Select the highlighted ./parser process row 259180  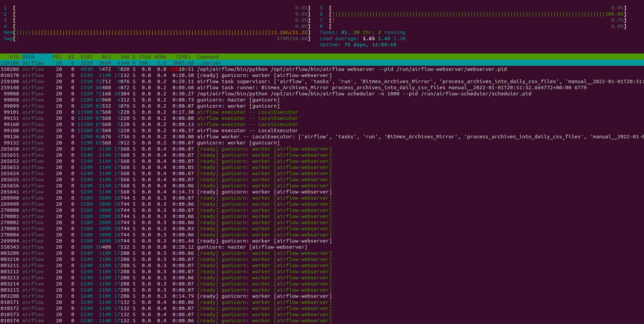tap(322, 63)
